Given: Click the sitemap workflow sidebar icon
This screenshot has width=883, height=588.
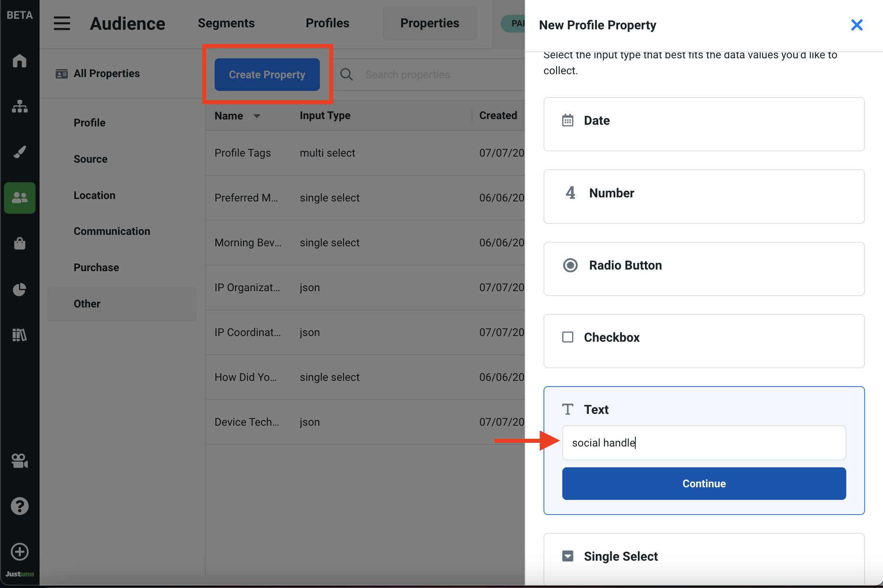Looking at the screenshot, I should (x=20, y=106).
